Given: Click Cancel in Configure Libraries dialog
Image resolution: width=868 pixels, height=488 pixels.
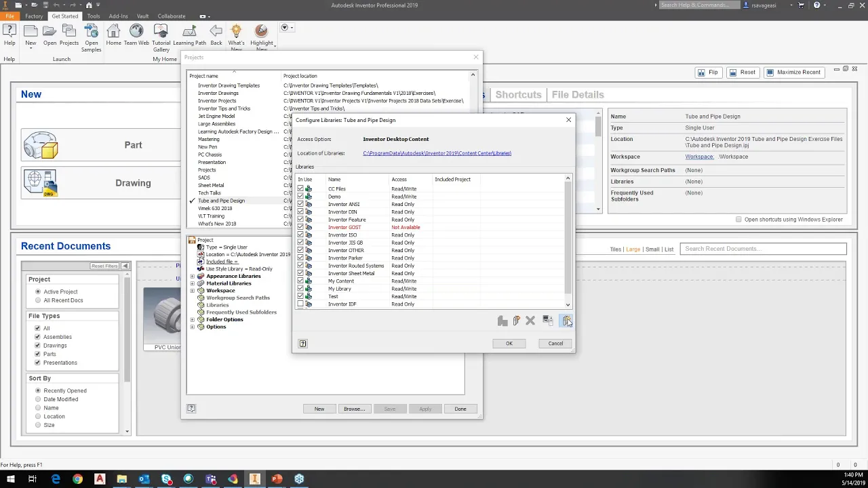Looking at the screenshot, I should pyautogui.click(x=555, y=344).
